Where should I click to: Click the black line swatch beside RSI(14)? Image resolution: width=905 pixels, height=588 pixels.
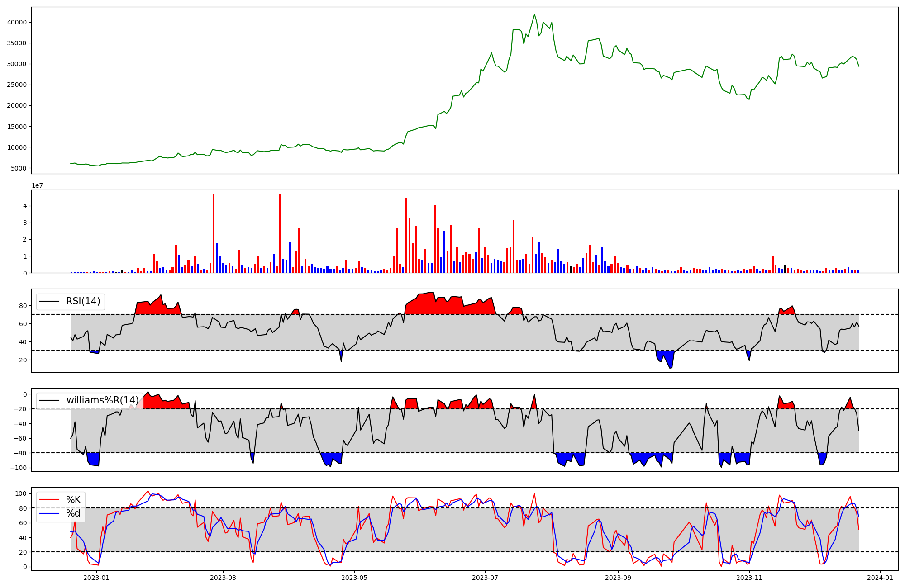coord(50,301)
